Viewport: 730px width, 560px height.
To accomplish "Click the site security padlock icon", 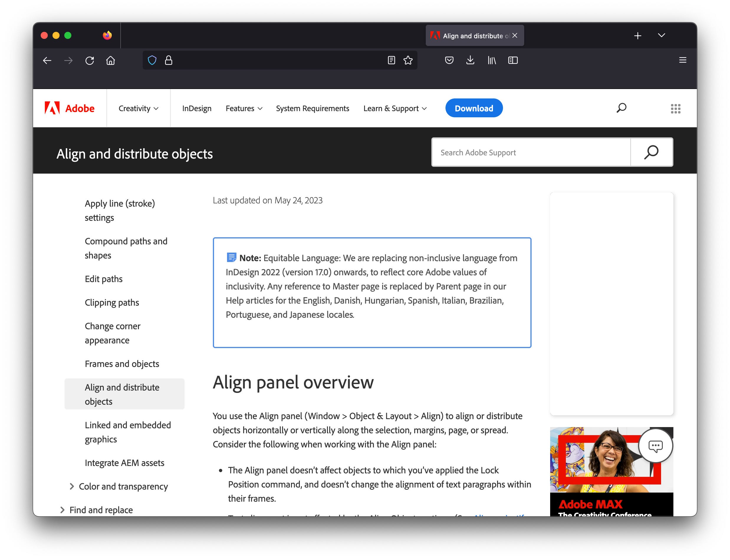I will coord(169,60).
